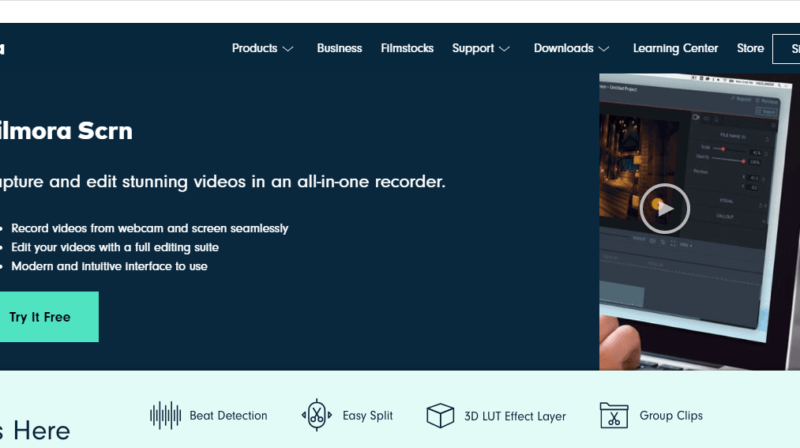This screenshot has width=800, height=448.
Task: Expand the Support dropdown menu
Action: point(481,48)
